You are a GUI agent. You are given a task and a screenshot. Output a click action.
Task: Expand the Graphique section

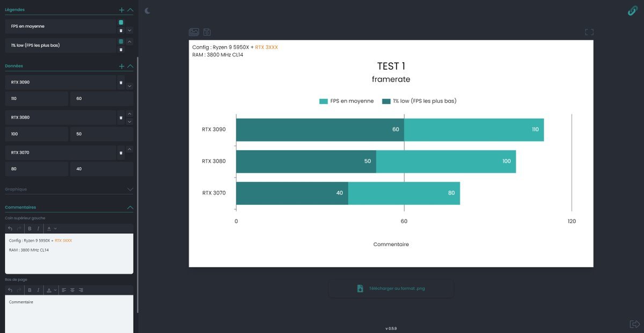click(130, 189)
